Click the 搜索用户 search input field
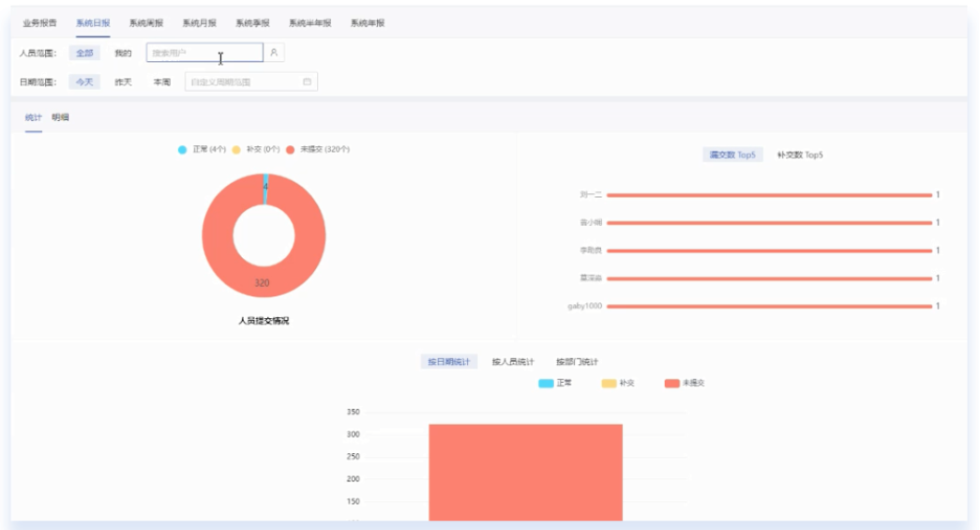The width and height of the screenshot is (980, 530). 204,53
